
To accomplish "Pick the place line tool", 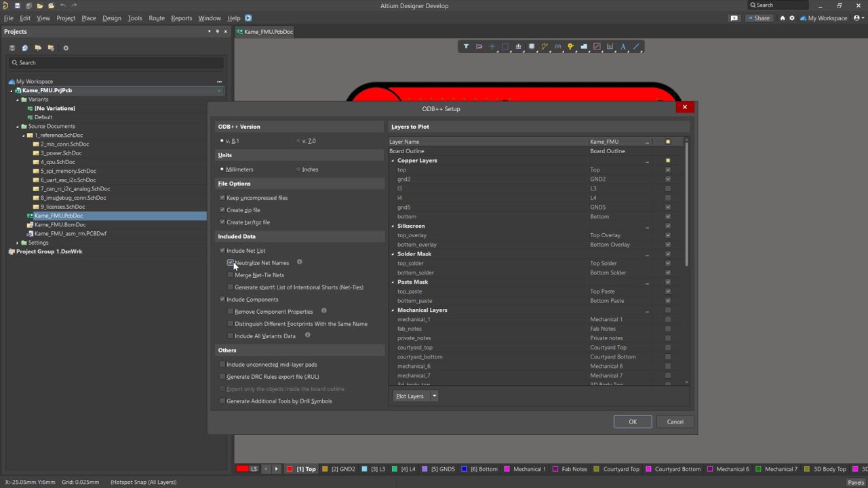I will [x=636, y=47].
